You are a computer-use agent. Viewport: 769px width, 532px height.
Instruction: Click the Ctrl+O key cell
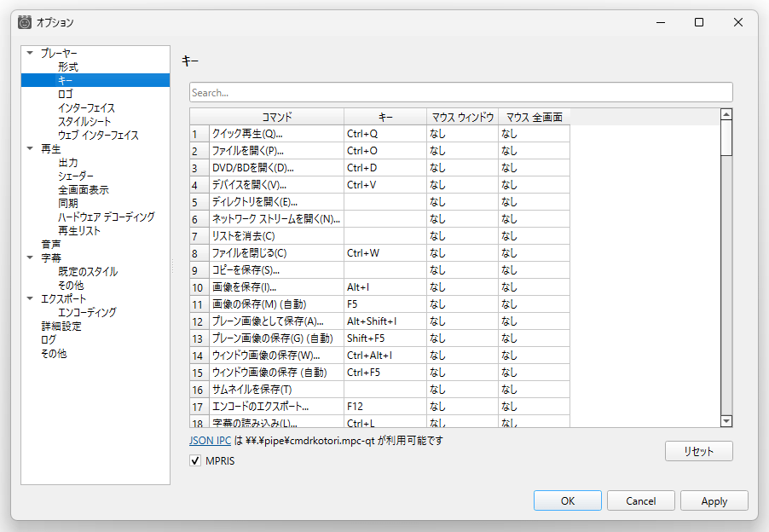(385, 151)
